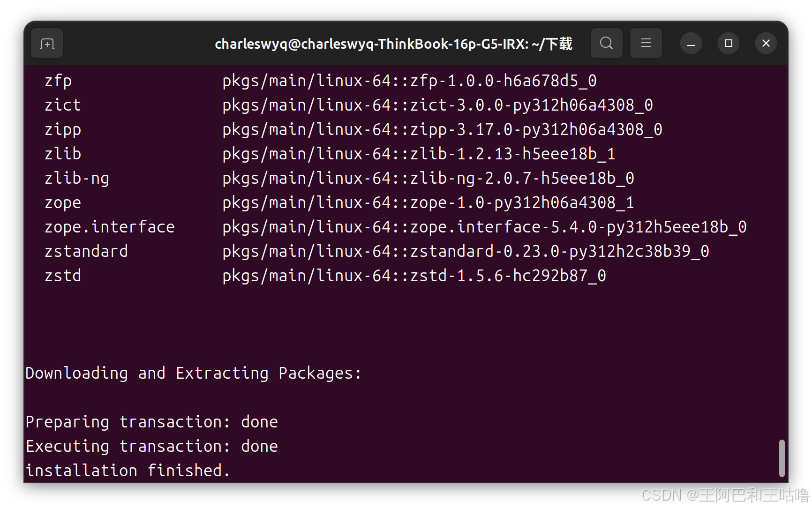
Task: Click the 'Executing transaction: done' line
Action: tap(151, 446)
